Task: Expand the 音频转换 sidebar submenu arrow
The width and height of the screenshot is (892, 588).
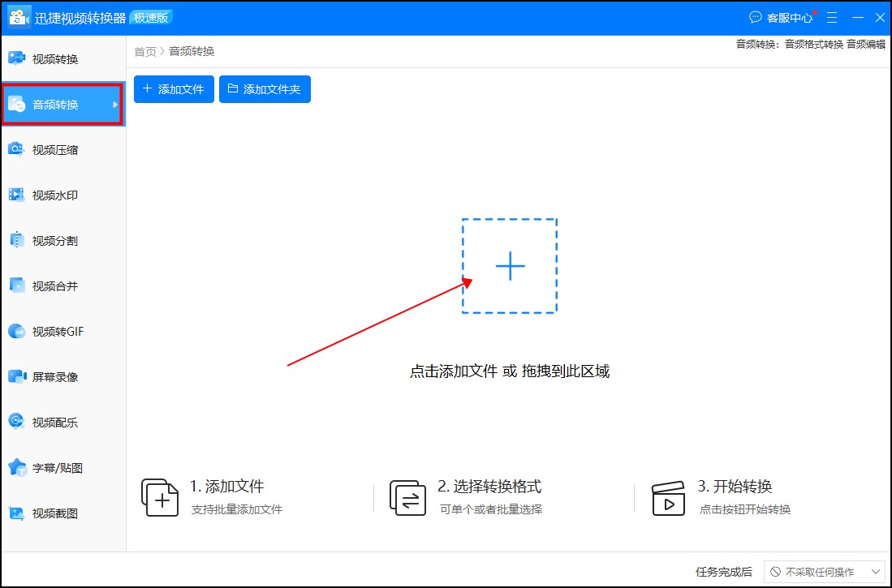Action: pyautogui.click(x=116, y=104)
